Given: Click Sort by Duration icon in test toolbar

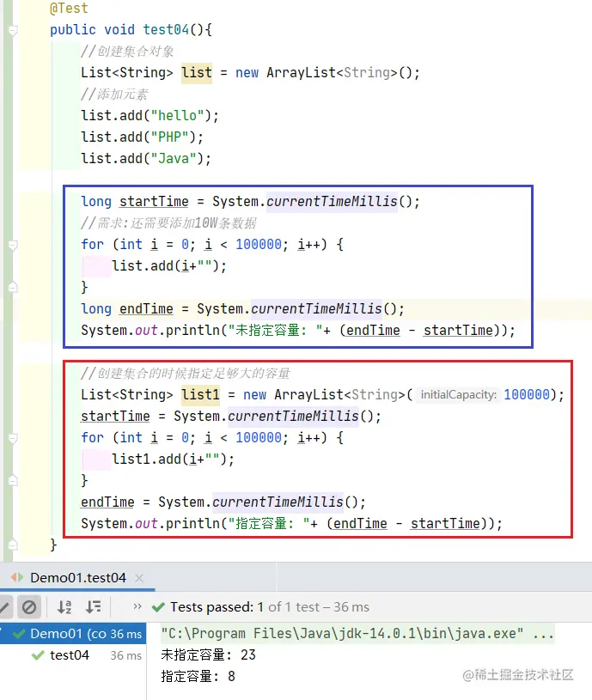Looking at the screenshot, I should [x=94, y=607].
